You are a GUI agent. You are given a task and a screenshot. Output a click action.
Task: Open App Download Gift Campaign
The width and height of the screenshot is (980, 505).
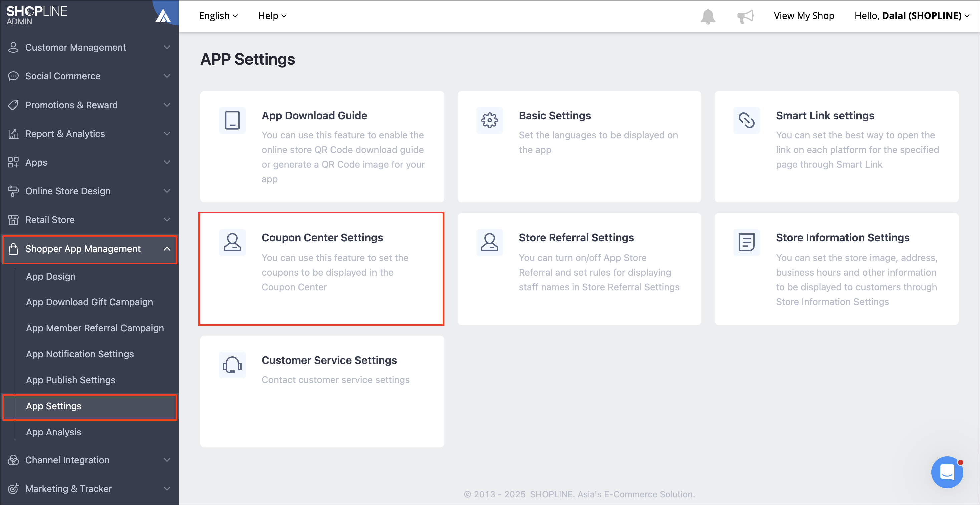pyautogui.click(x=89, y=302)
